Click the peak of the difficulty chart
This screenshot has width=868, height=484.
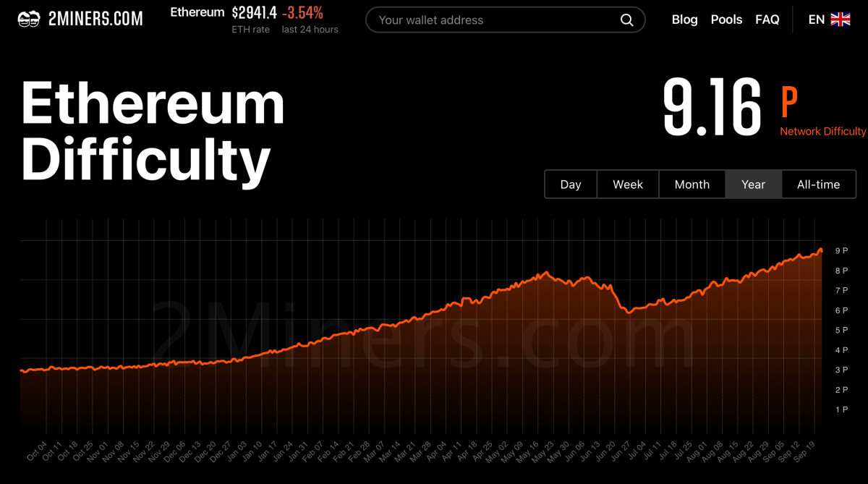point(820,249)
